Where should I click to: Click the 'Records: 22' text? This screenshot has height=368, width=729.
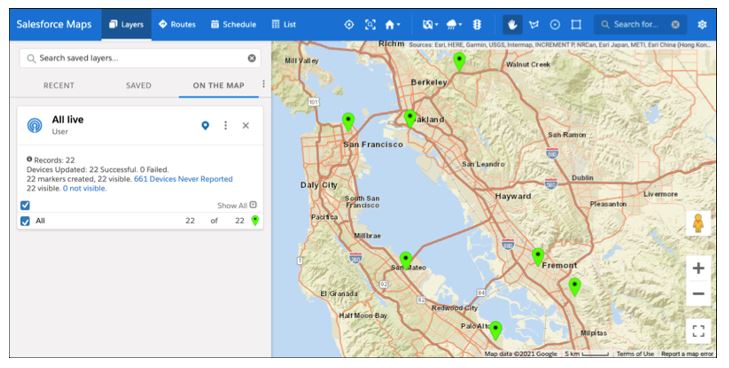click(54, 160)
